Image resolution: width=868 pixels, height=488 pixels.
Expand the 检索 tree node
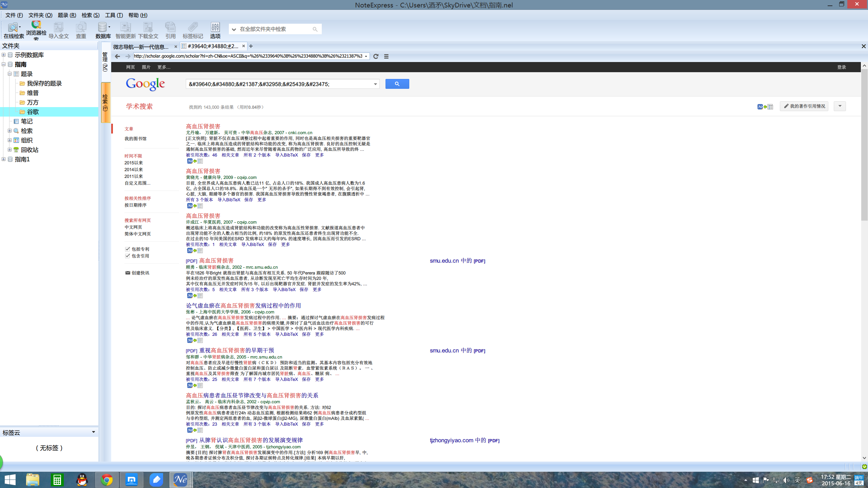[x=10, y=131]
